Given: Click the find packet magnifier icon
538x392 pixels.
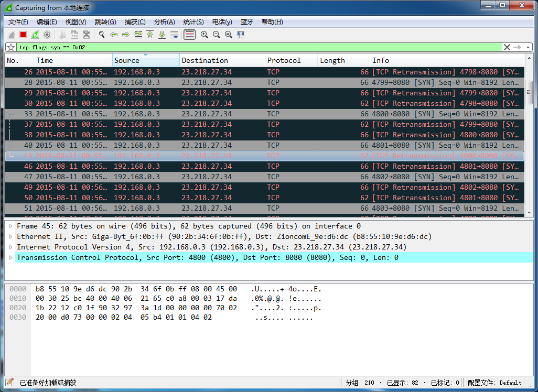Looking at the screenshot, I should pyautogui.click(x=102, y=35).
